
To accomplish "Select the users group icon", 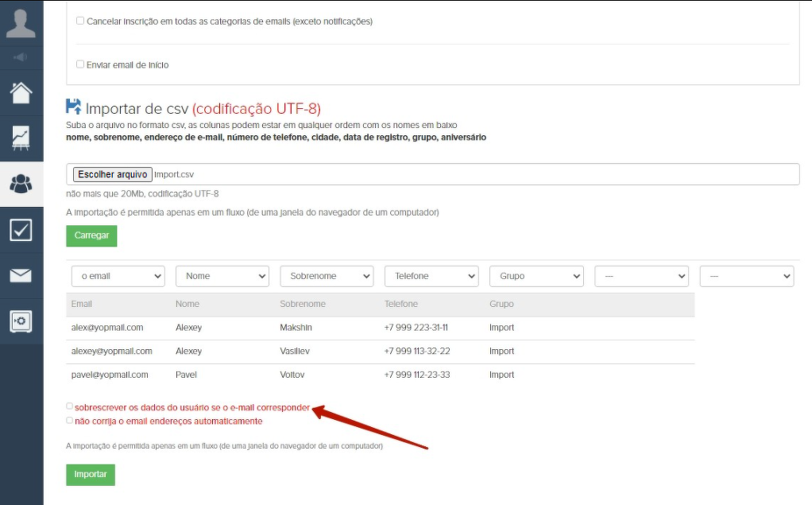I will tap(21, 184).
